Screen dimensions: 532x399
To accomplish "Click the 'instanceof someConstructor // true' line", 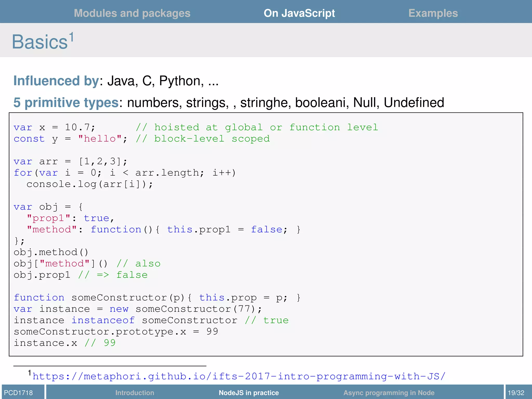I will pyautogui.click(x=151, y=320).
